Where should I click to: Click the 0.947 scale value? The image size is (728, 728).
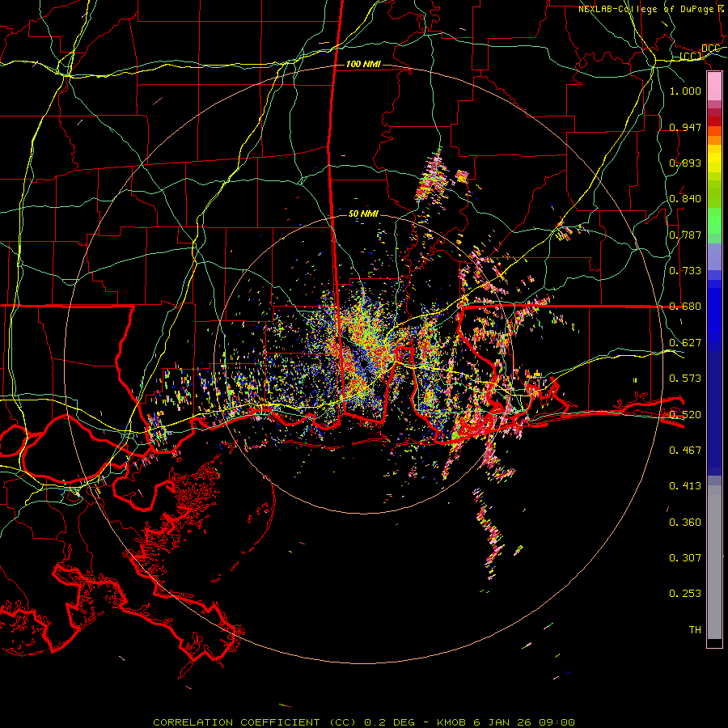click(685, 127)
